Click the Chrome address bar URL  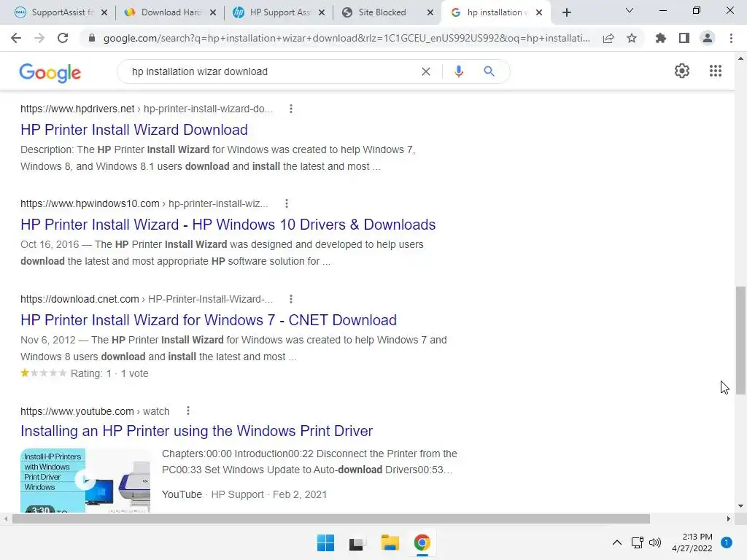pos(347,38)
